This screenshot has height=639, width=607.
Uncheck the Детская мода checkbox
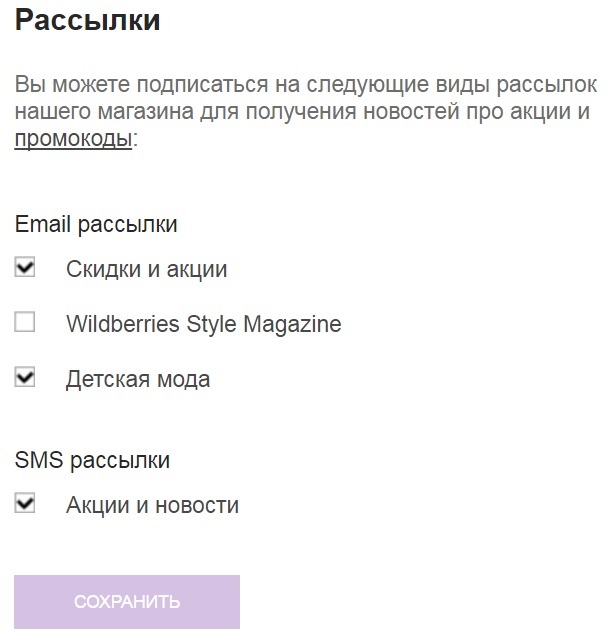[25, 378]
